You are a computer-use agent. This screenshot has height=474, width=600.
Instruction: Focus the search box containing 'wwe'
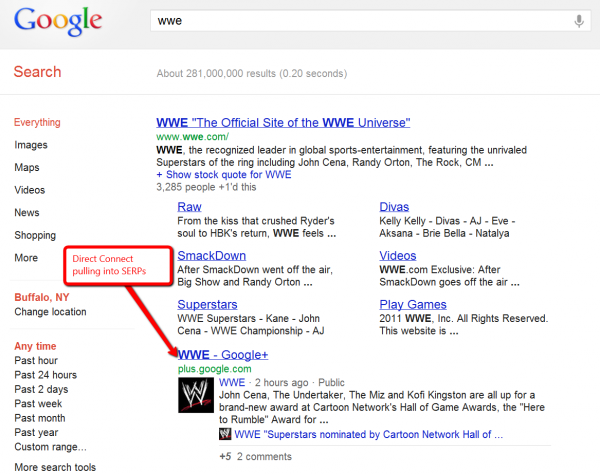click(x=370, y=21)
